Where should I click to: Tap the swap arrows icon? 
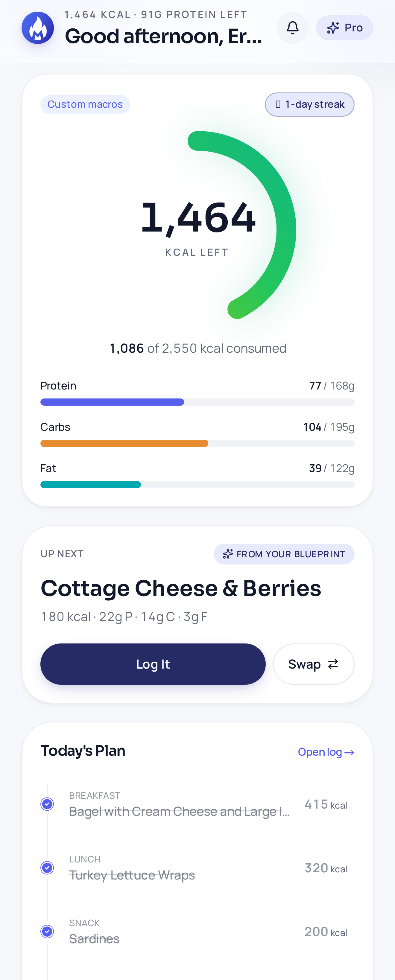point(333,664)
